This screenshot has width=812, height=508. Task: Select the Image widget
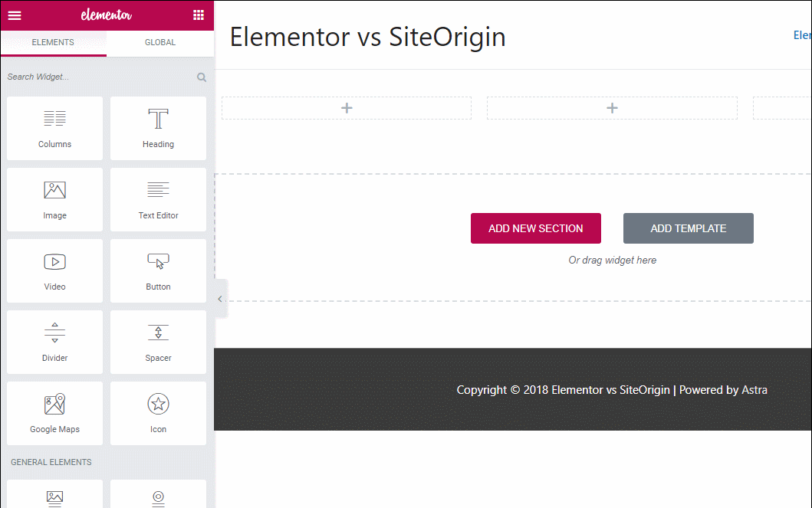tap(55, 200)
